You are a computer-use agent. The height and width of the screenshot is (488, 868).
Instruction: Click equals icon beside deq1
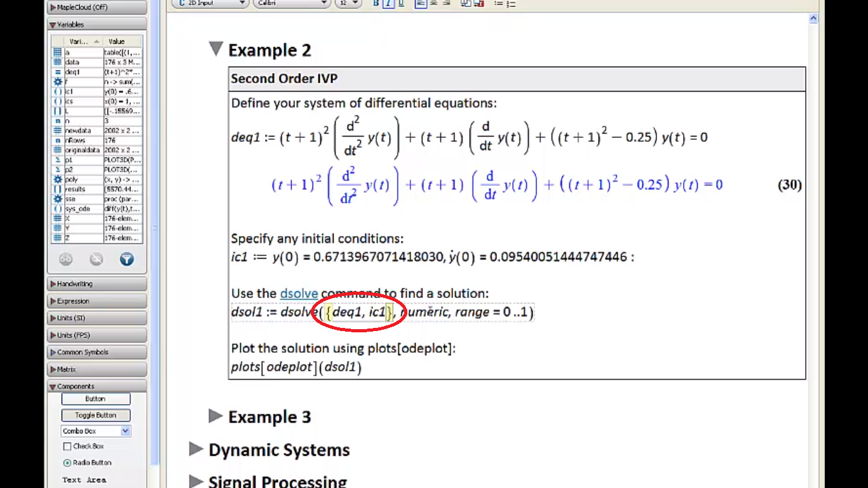point(58,72)
